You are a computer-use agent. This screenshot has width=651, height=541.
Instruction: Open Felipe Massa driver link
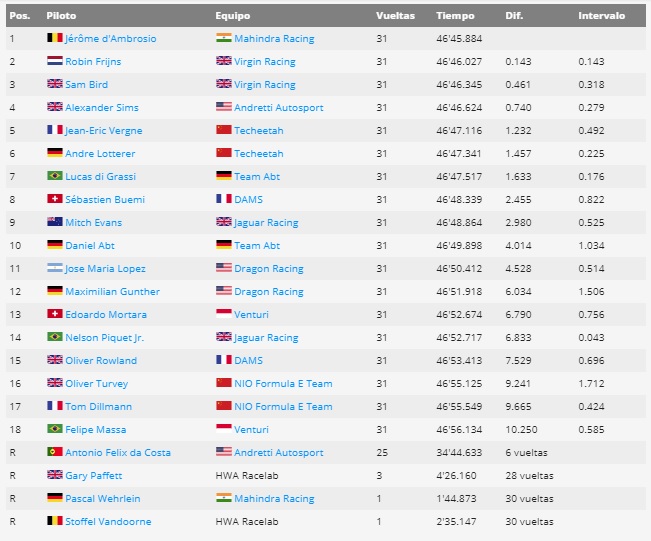coord(95,430)
